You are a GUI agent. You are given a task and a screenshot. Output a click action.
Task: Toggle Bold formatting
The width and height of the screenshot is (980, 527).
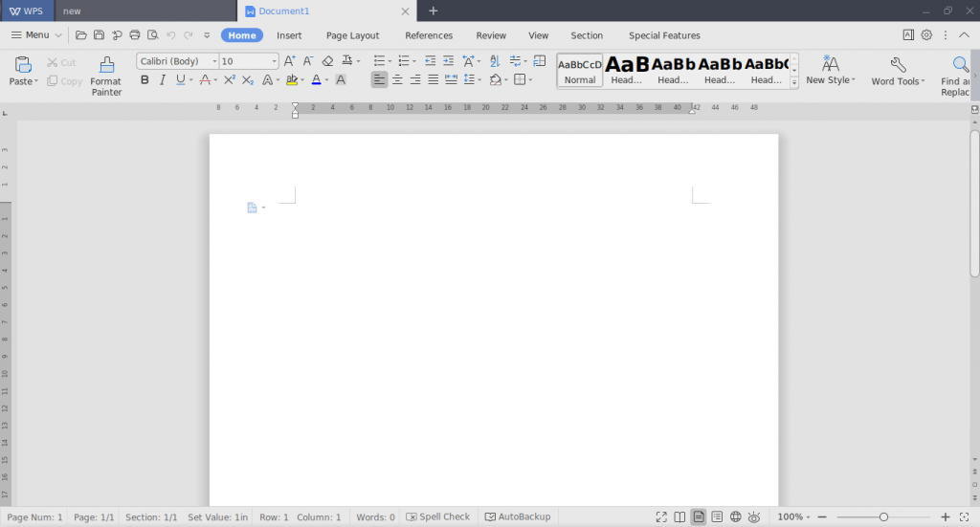click(145, 80)
